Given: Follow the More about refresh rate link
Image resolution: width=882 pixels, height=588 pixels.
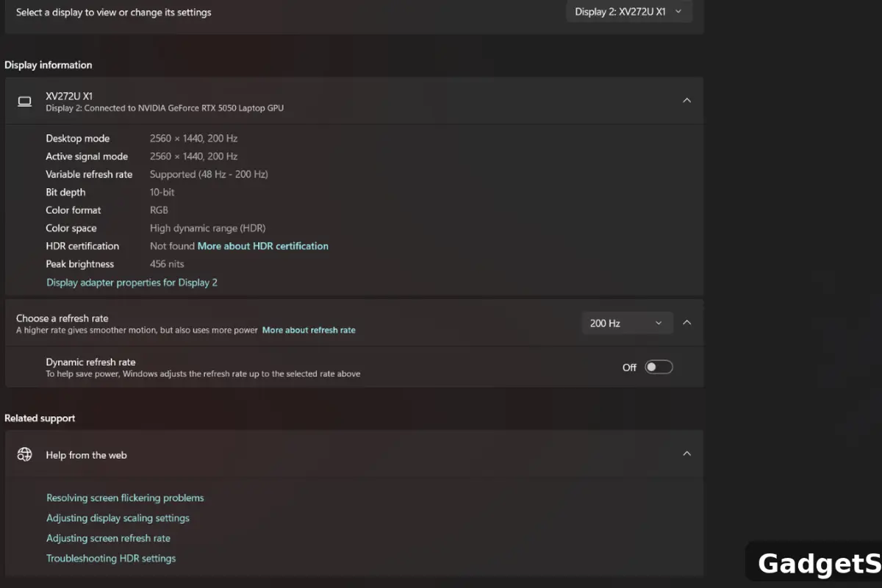Looking at the screenshot, I should coord(309,331).
